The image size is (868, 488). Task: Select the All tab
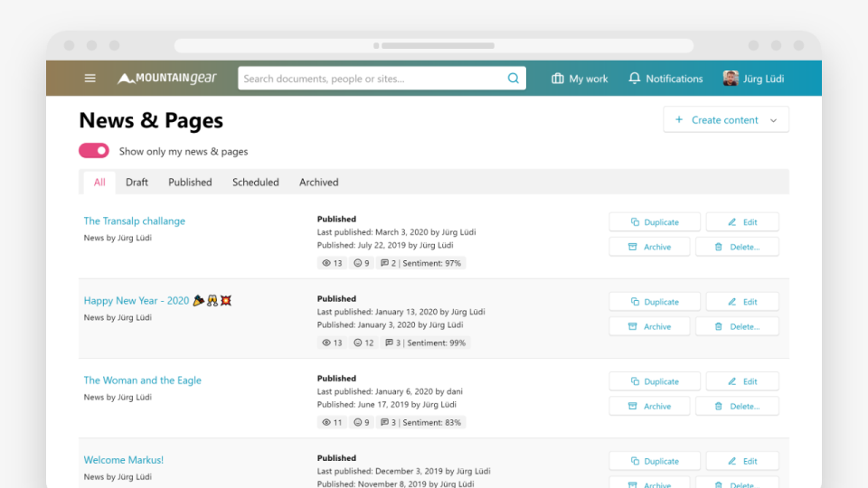pyautogui.click(x=99, y=182)
